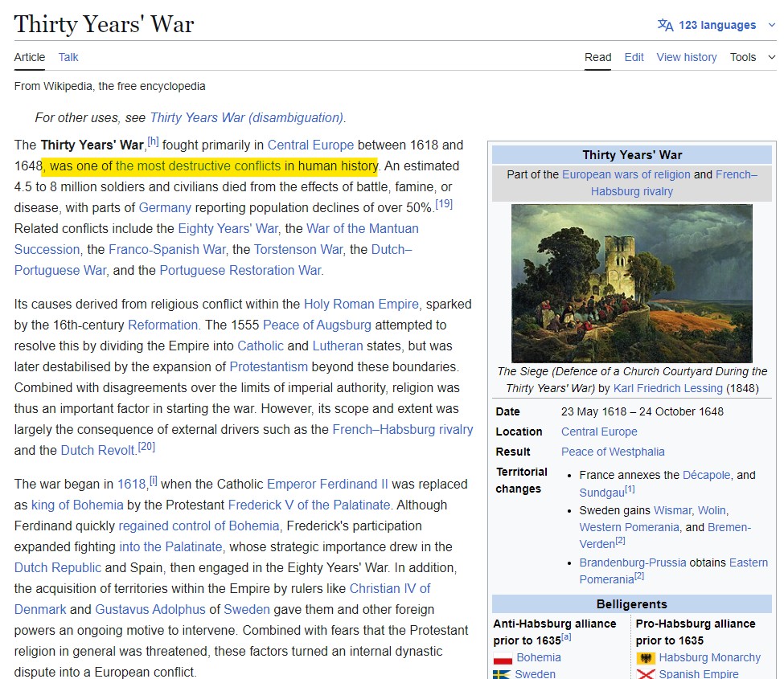Click the Habsburg Monarchy flag icon
Viewport: 784px width, 679px height.
coord(646,658)
